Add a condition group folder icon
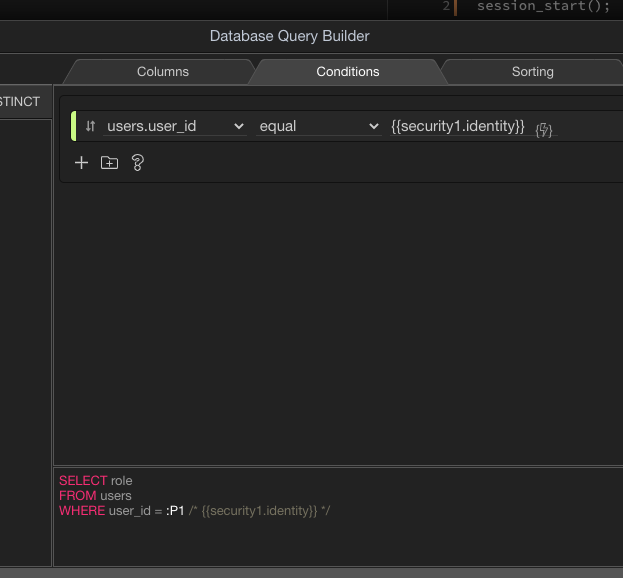Image resolution: width=623 pixels, height=578 pixels. [x=110, y=163]
